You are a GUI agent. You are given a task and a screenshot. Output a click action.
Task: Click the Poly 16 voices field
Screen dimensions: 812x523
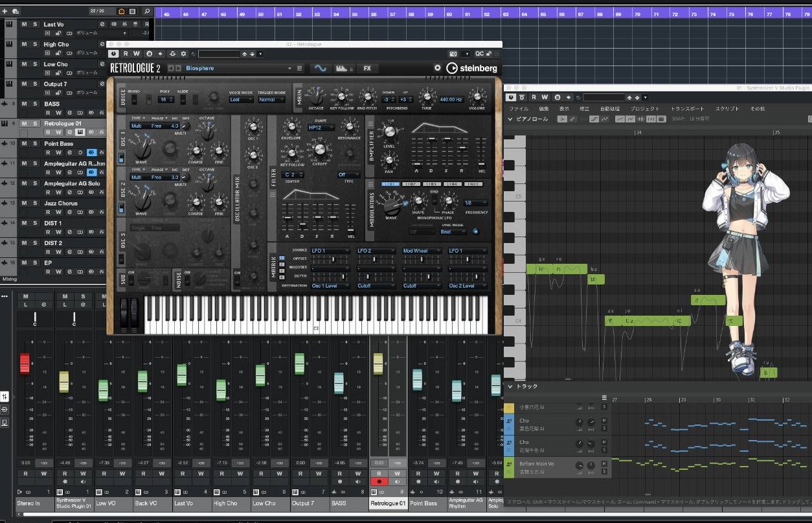(x=166, y=100)
